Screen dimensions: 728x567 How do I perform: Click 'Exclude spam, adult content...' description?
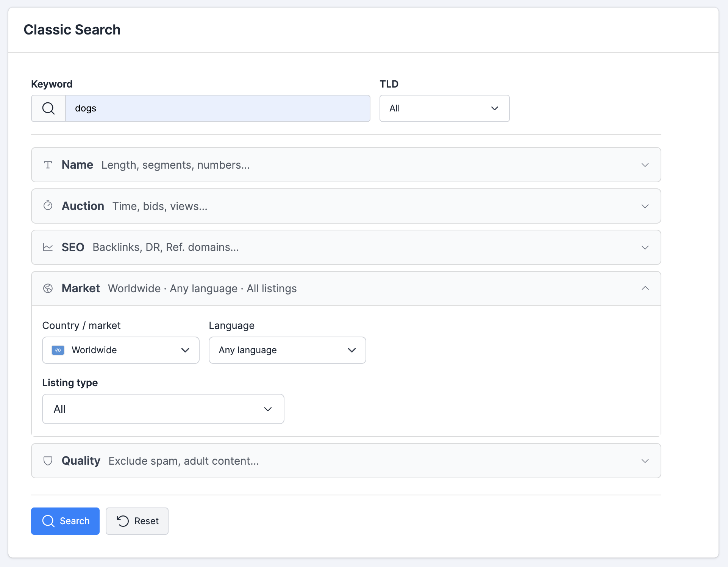pos(184,461)
